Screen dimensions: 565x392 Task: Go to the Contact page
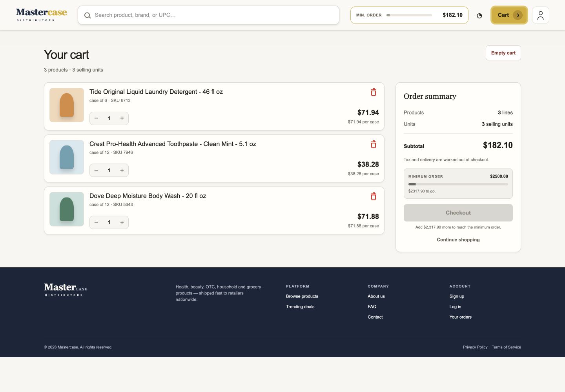375,317
